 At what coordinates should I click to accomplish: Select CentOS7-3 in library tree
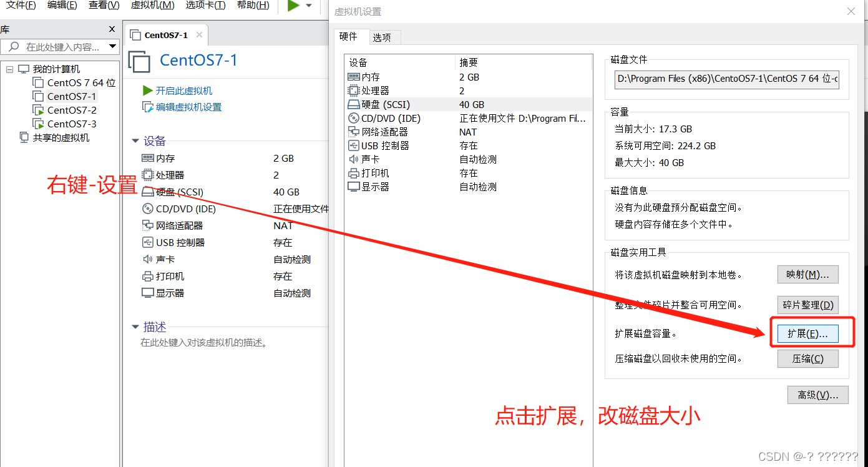72,124
